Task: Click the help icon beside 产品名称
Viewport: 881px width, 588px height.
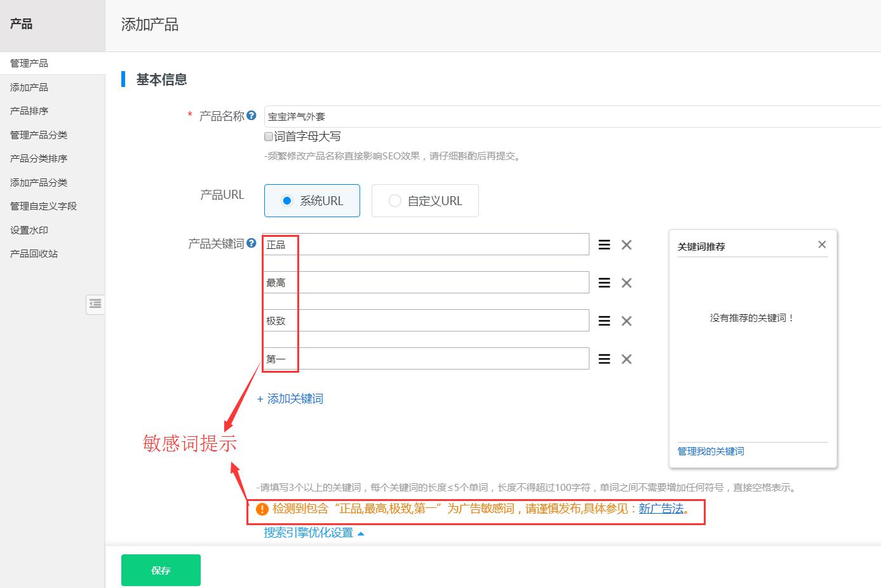Action: pos(252,116)
